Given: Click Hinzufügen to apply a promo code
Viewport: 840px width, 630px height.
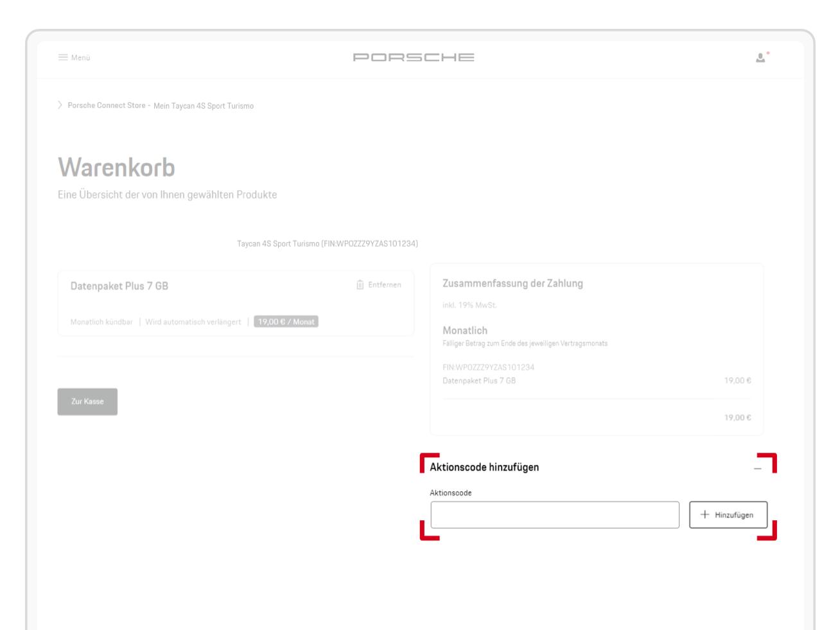Looking at the screenshot, I should click(x=728, y=514).
